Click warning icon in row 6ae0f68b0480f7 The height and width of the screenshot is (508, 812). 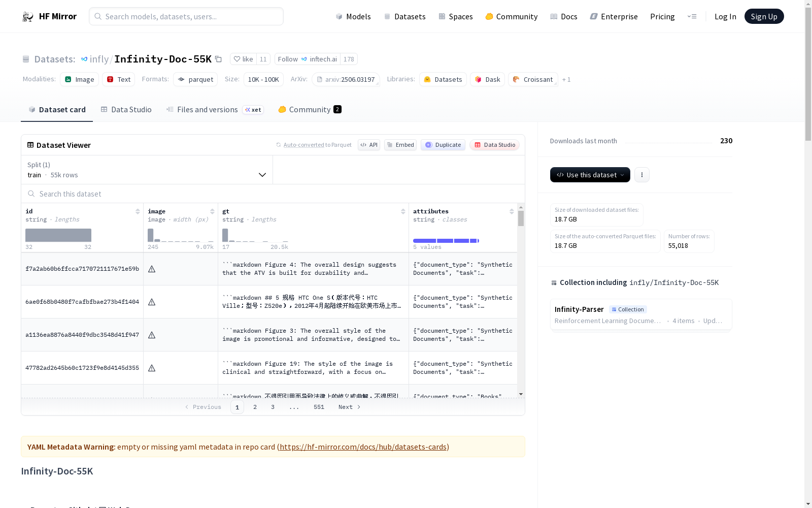click(152, 302)
